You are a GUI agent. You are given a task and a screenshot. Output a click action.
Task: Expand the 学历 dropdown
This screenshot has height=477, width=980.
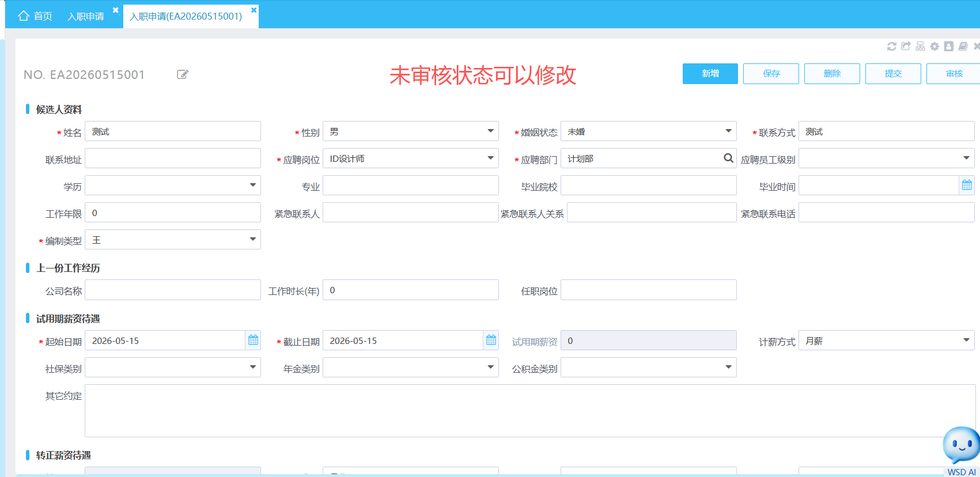pyautogui.click(x=252, y=185)
